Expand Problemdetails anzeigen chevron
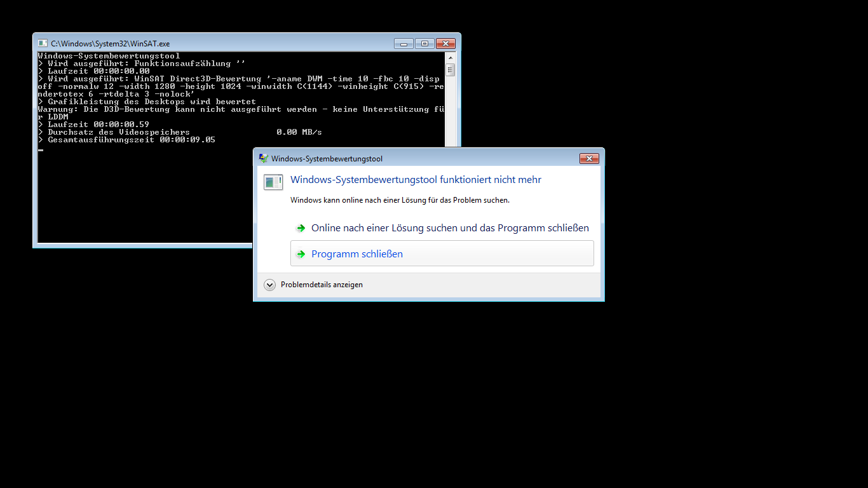The width and height of the screenshot is (868, 488). [x=269, y=285]
